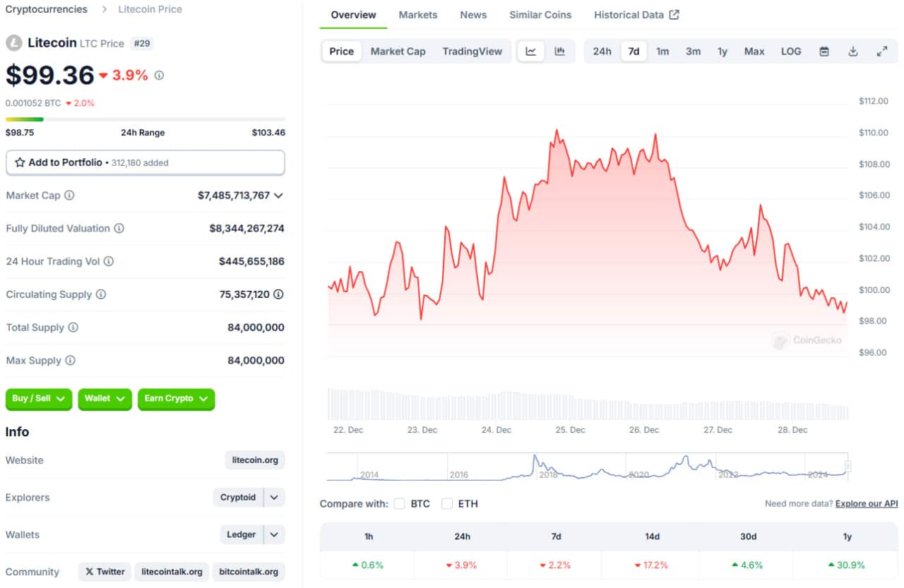Click Max Supply info icon
This screenshot has height=588, width=904.
(70, 361)
